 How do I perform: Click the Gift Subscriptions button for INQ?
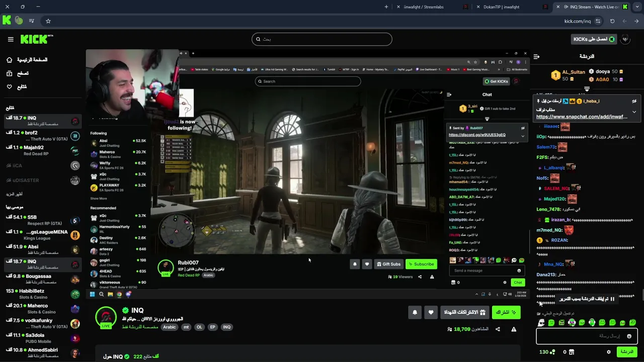pyautogui.click(x=464, y=312)
